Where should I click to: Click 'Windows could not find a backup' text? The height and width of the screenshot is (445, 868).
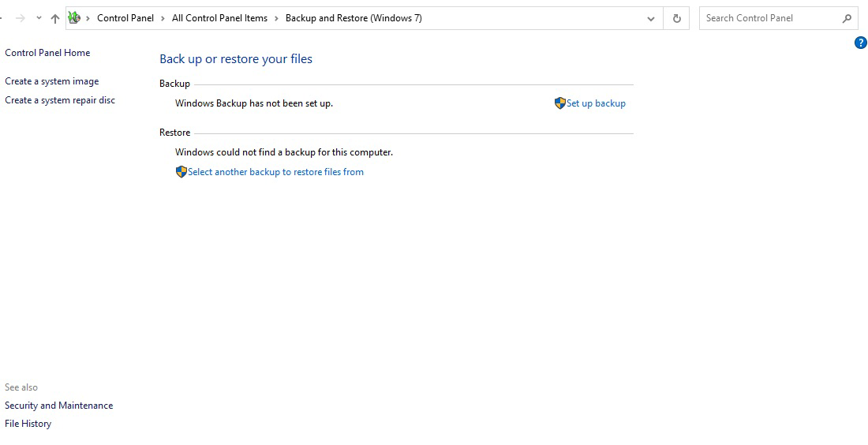tap(284, 152)
